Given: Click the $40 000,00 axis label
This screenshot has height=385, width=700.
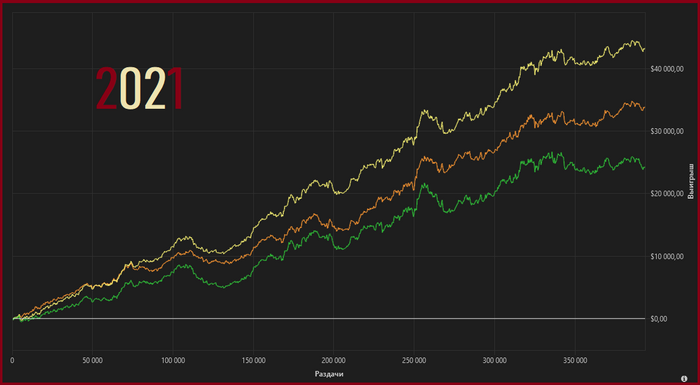Looking at the screenshot, I should point(667,68).
